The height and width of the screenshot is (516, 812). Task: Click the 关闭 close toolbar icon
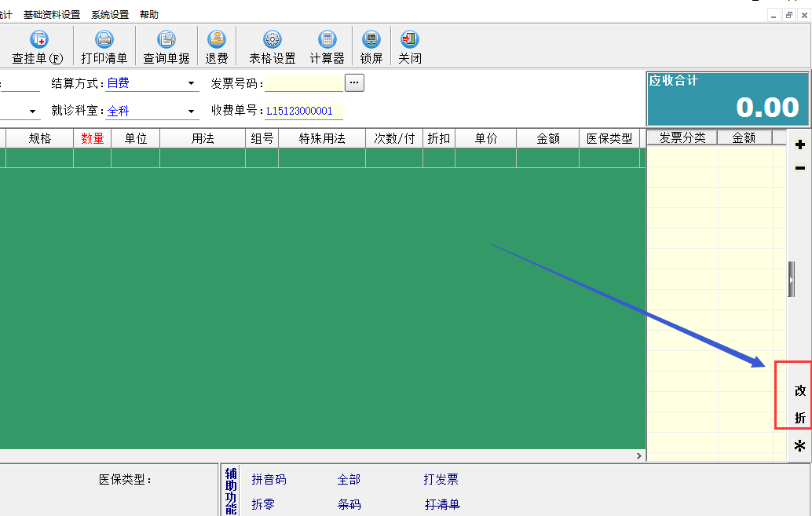410,39
